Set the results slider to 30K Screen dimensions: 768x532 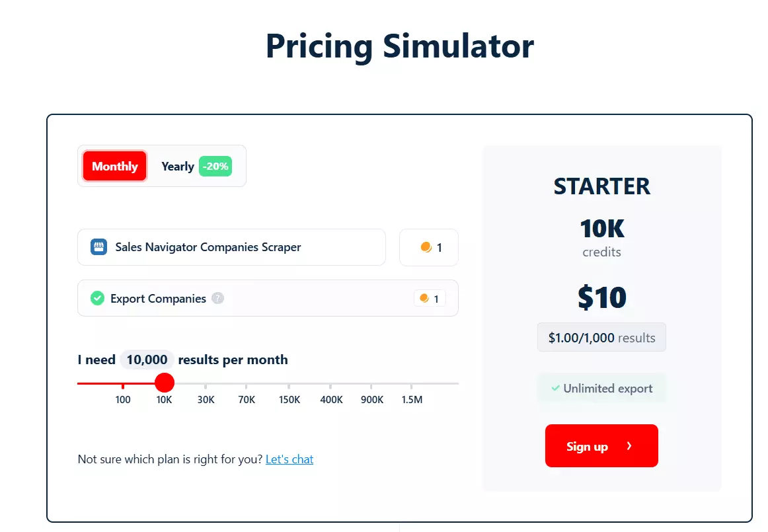coord(206,383)
